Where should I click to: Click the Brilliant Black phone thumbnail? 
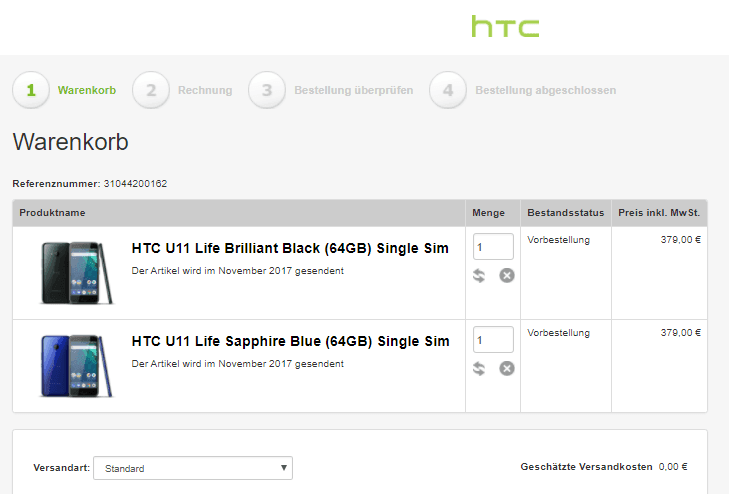77,273
